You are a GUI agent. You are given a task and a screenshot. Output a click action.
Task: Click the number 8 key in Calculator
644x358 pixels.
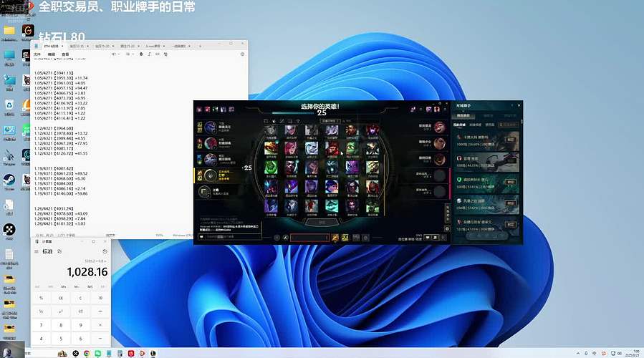[x=61, y=325]
